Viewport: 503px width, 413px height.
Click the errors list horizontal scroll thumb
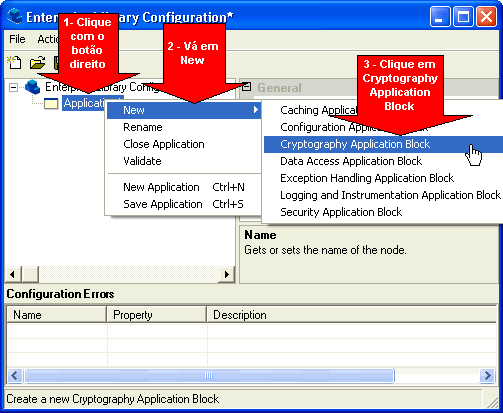point(209,376)
